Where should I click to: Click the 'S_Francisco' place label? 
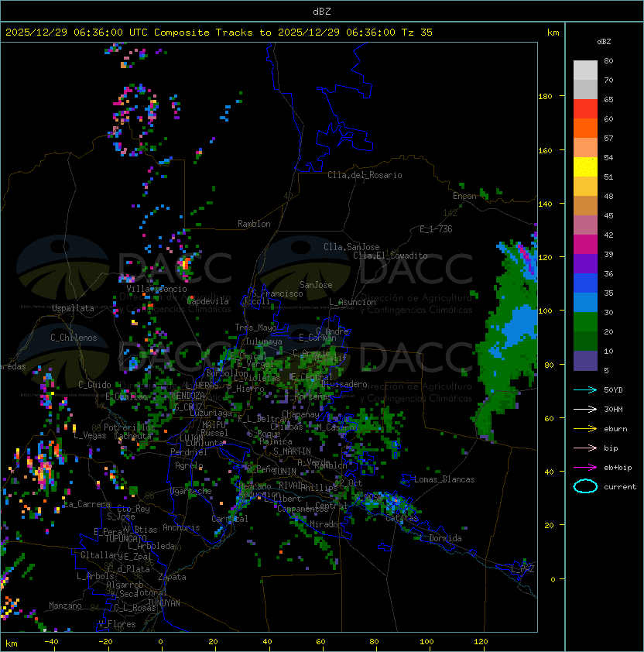click(278, 293)
